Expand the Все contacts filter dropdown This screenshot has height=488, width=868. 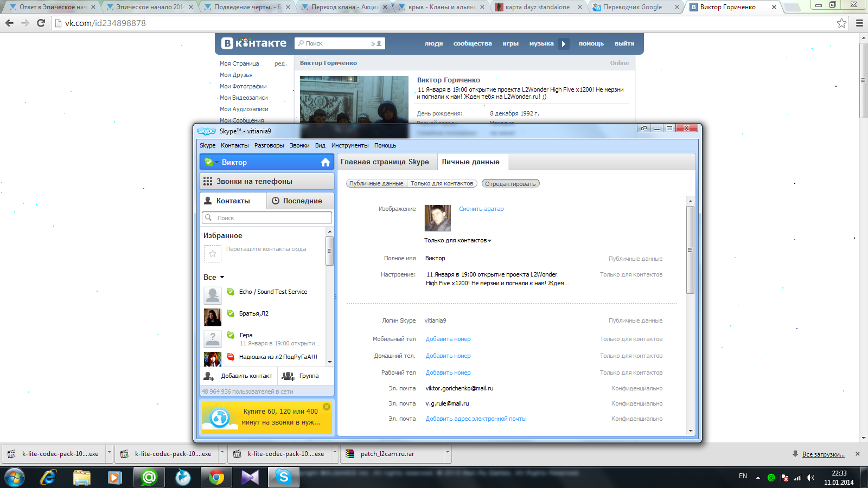[214, 277]
